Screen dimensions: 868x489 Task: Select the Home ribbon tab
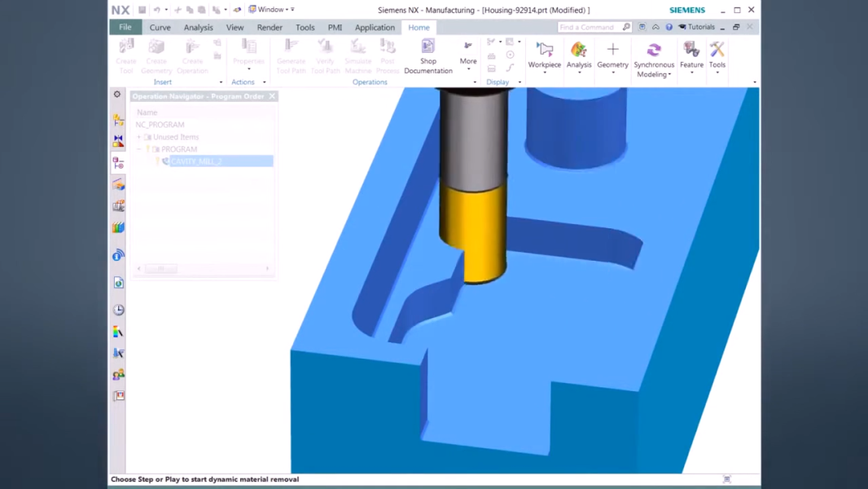coord(419,27)
